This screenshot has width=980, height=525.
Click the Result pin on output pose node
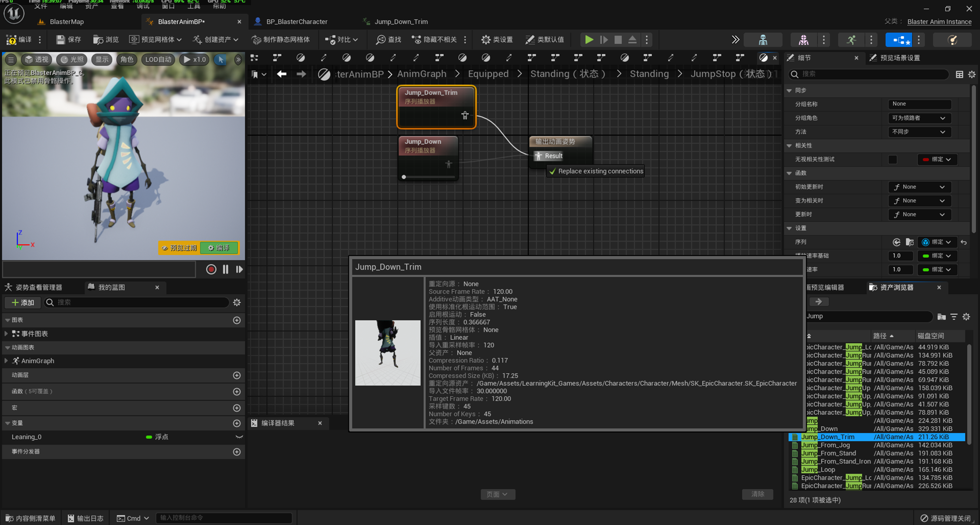[539, 156]
